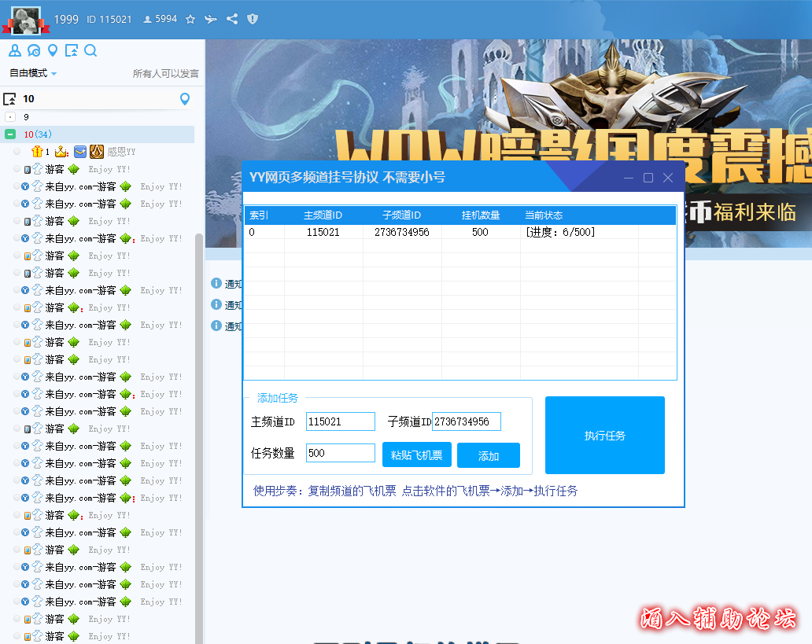Click the 执行任务 button
This screenshot has width=812, height=644.
604,435
